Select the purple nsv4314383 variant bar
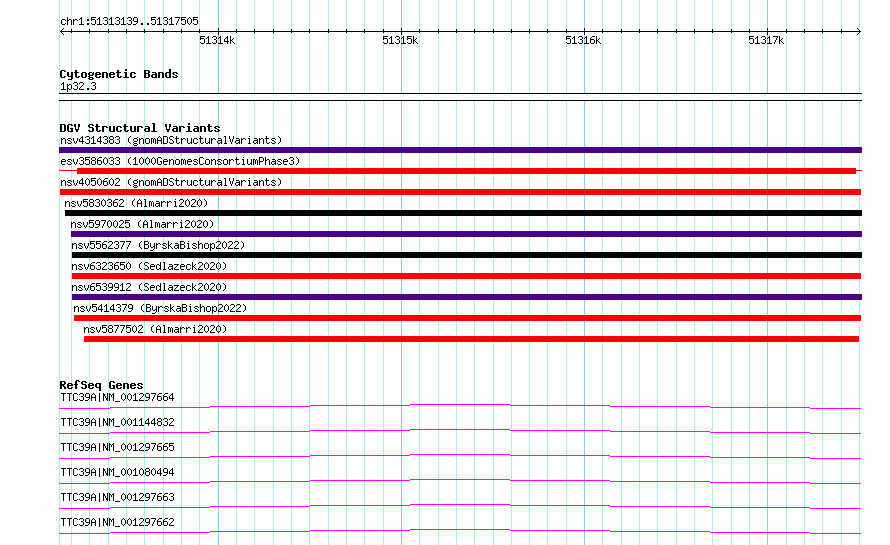This screenshot has height=545, width=890. pos(460,150)
